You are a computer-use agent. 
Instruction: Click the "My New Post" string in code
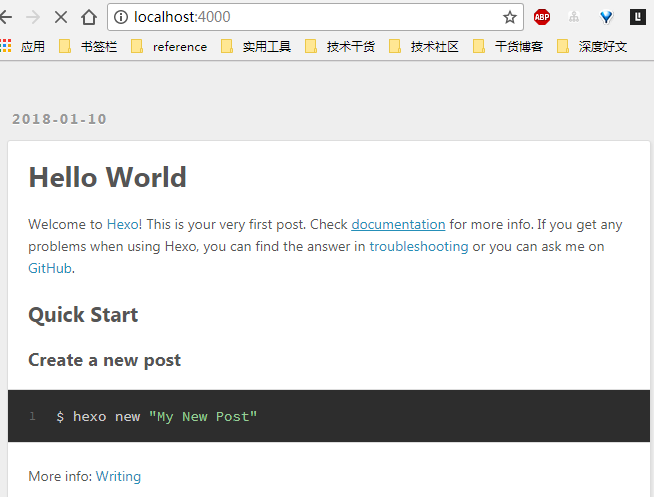pyautogui.click(x=203, y=417)
